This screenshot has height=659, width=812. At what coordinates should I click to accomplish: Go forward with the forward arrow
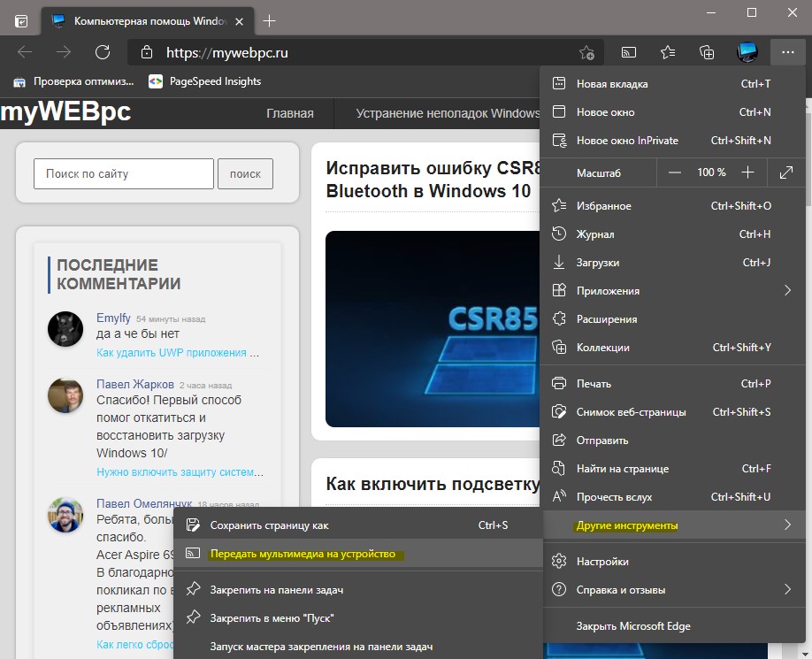63,52
